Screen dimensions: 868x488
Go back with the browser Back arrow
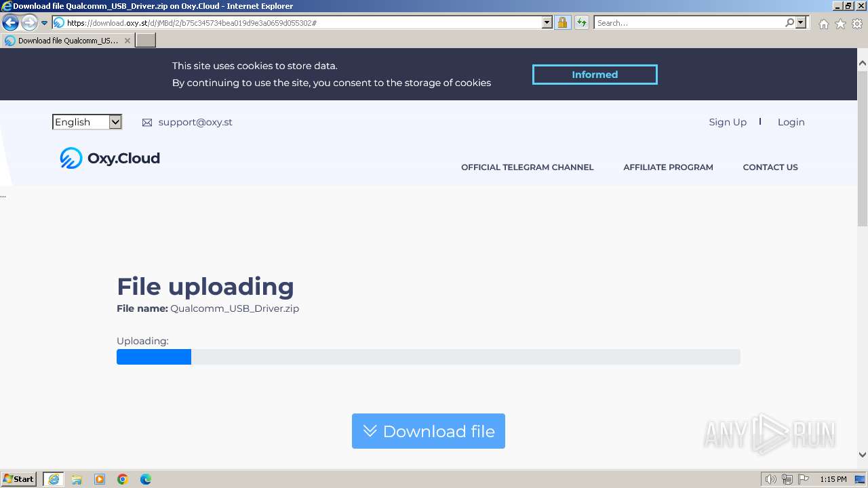pos(10,23)
